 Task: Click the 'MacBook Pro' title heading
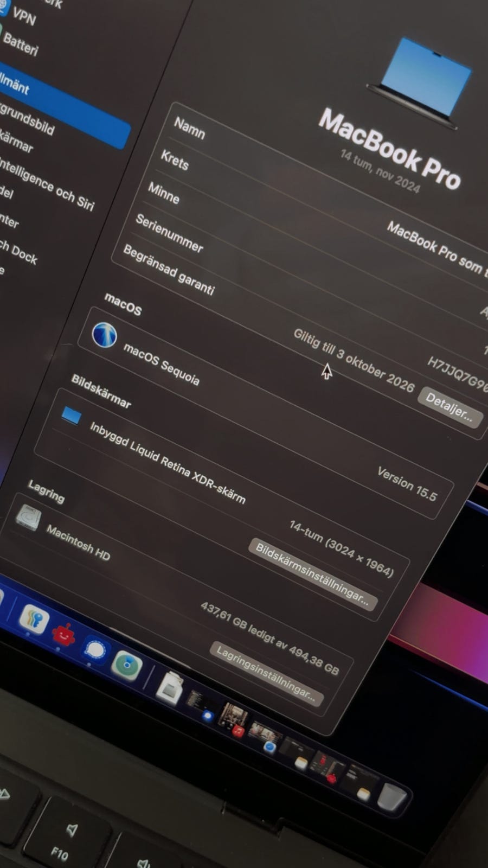click(389, 149)
